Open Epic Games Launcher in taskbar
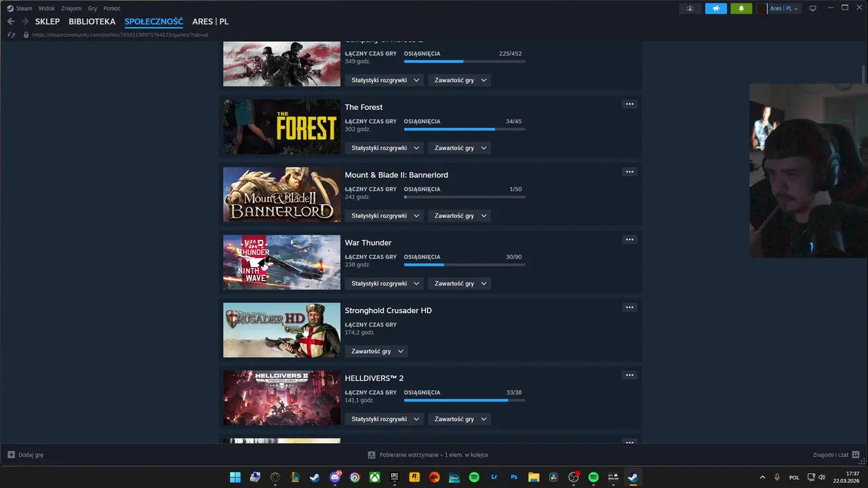Viewport: 868px width, 488px height. pos(395,477)
